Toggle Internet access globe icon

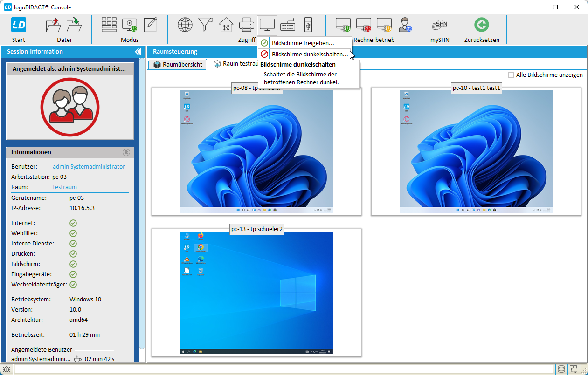185,25
